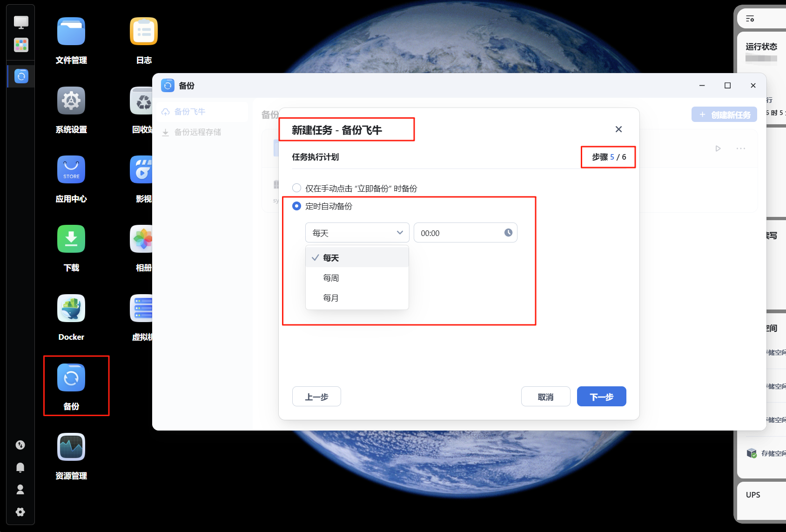Choose 每月 from the dropdown list
The width and height of the screenshot is (786, 532).
click(357, 298)
